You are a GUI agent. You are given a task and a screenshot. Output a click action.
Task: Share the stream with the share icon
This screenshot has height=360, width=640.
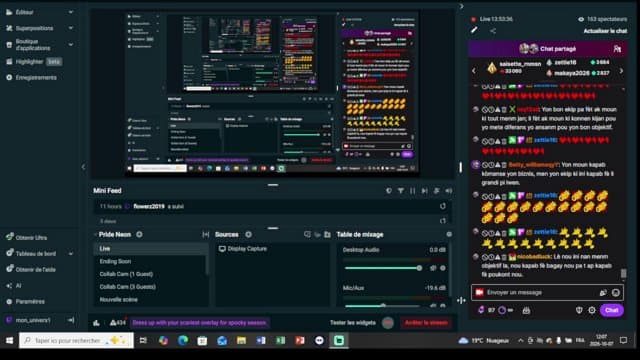[493, 31]
